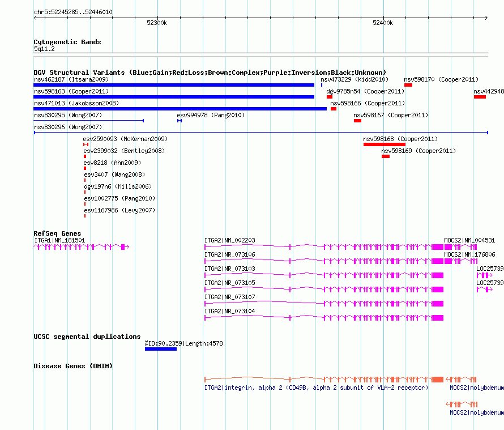Screen dimensions: 504x430
Task: Click the UCSC segmental duplications track title
Action: [87, 337]
